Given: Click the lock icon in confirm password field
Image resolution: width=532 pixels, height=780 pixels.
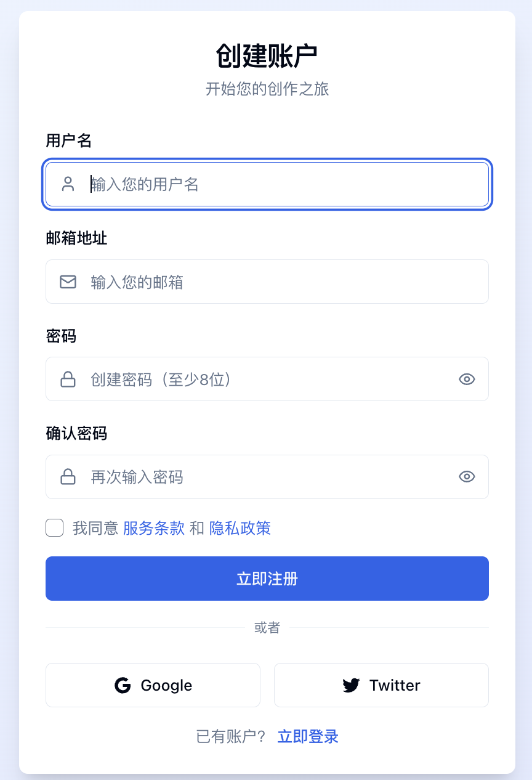Looking at the screenshot, I should tap(68, 477).
